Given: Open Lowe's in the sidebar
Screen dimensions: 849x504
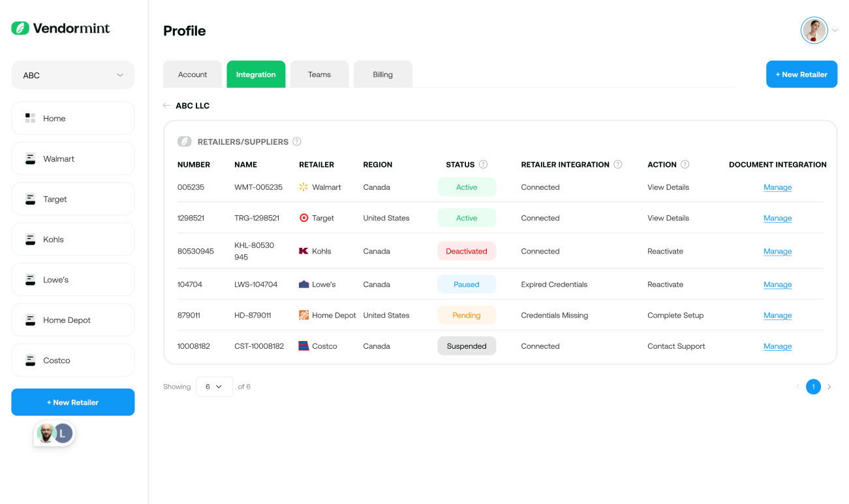Looking at the screenshot, I should [73, 280].
